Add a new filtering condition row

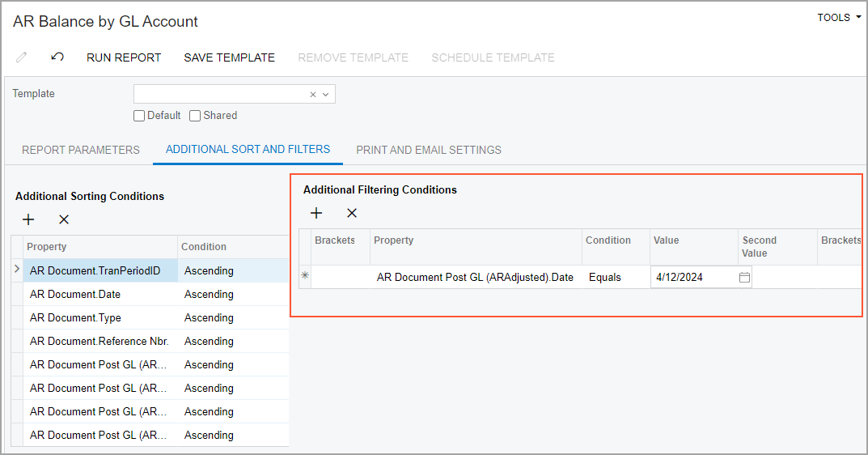pos(316,213)
